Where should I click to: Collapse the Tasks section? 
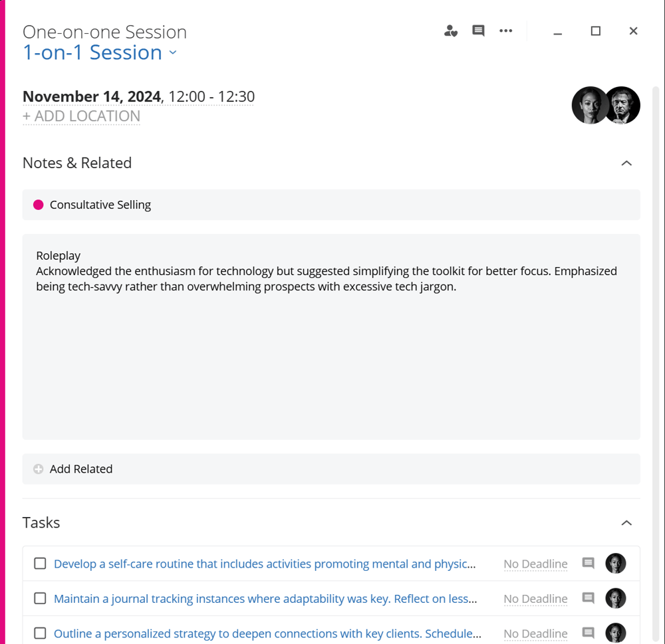tap(626, 523)
